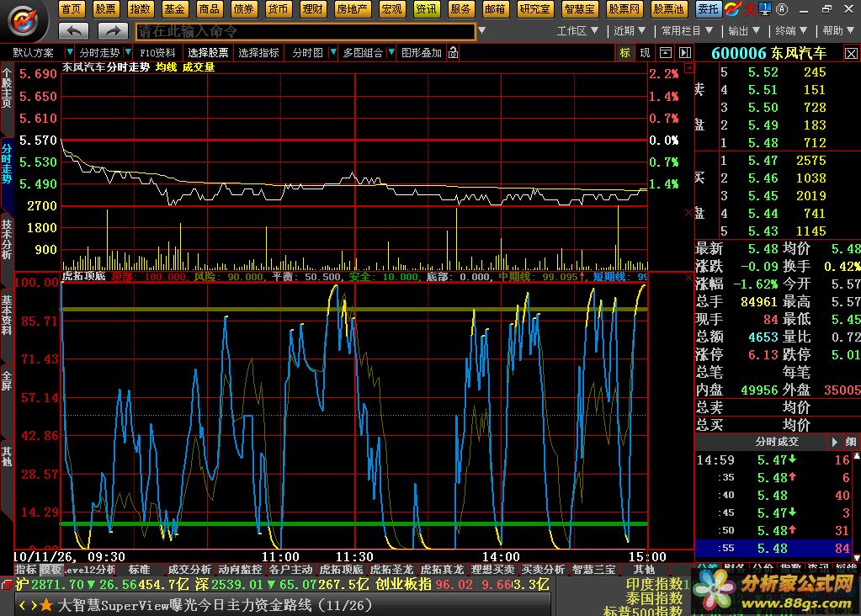Open the 资讯 menu button
The image size is (861, 616).
[426, 8]
